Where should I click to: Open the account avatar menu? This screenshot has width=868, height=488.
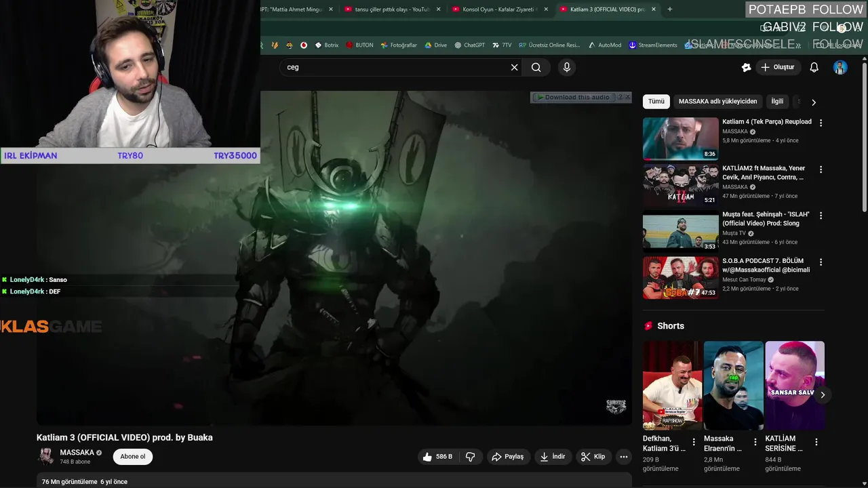coord(840,67)
